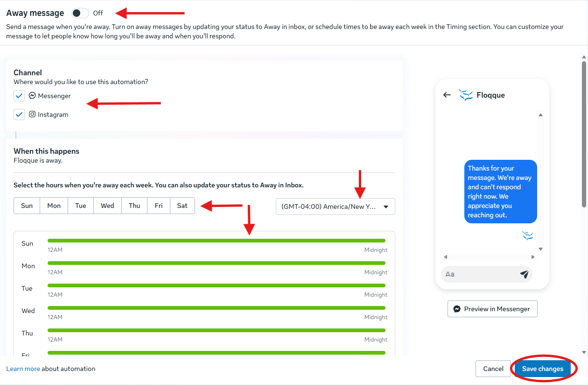Click the main page vertical scrollbar

(584, 134)
